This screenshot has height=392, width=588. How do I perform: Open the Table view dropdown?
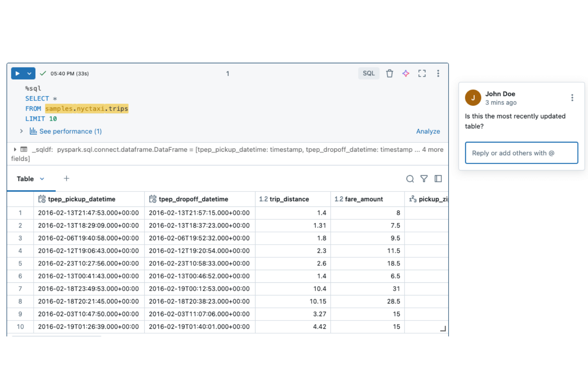pyautogui.click(x=42, y=179)
